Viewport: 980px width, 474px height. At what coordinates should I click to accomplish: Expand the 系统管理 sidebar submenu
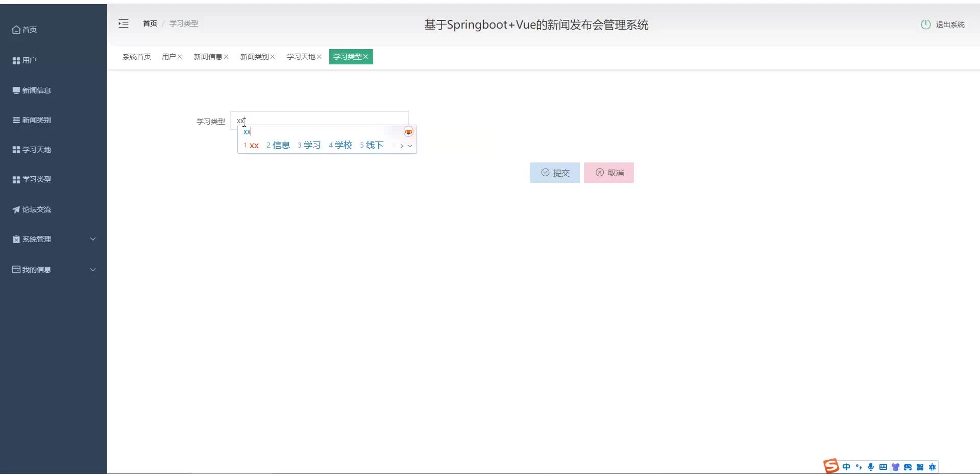pyautogui.click(x=54, y=239)
